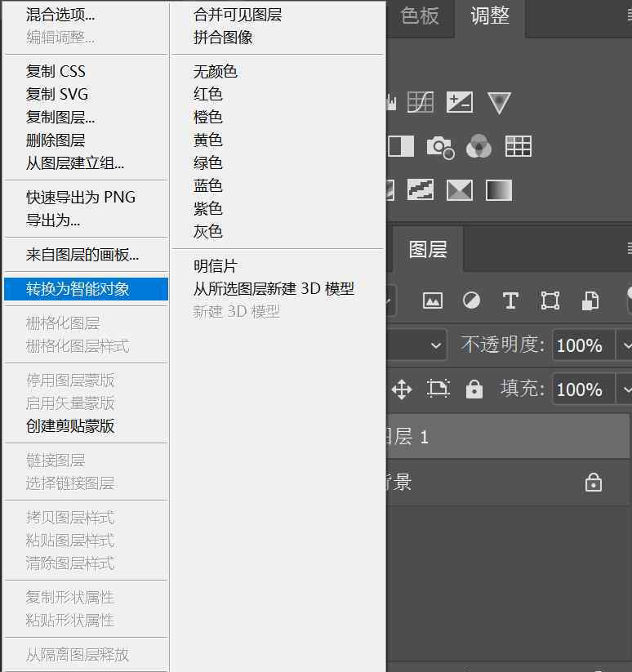Screen dimensions: 632x672
Task: Add a Color Lookup adjustment
Action: point(519,147)
